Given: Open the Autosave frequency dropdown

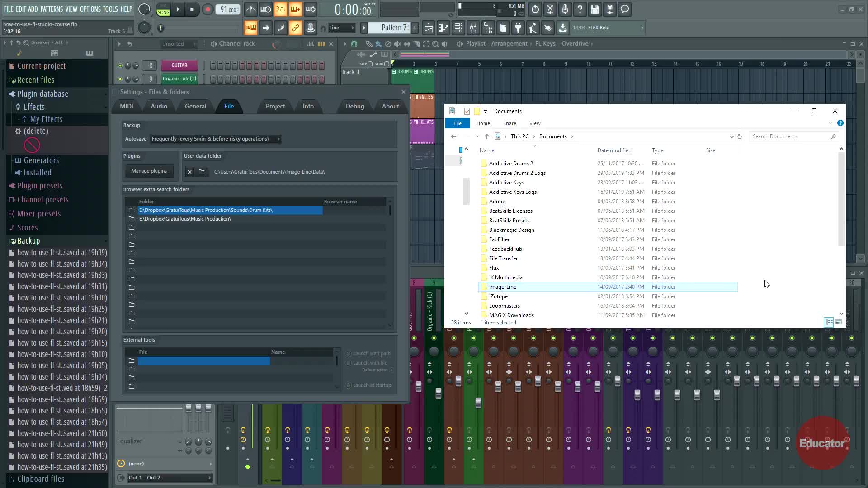Looking at the screenshot, I should tap(216, 139).
